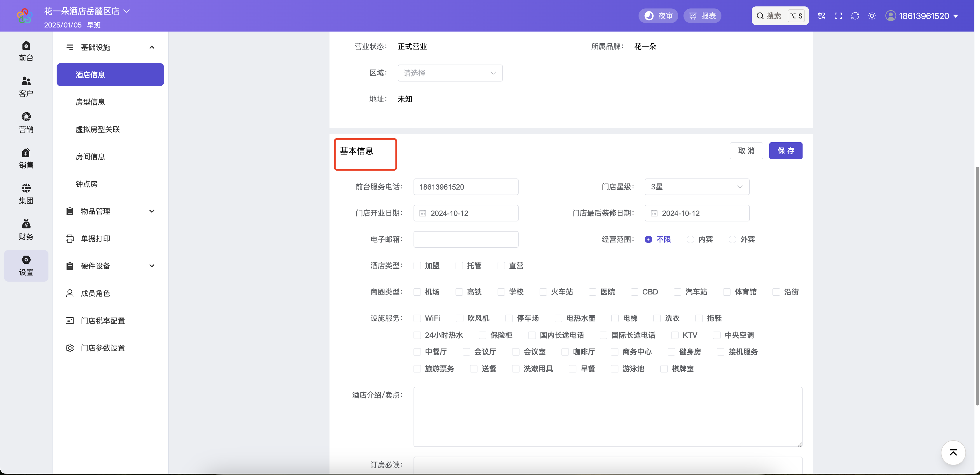Click the 单据打印 printer icon

pyautogui.click(x=70, y=239)
